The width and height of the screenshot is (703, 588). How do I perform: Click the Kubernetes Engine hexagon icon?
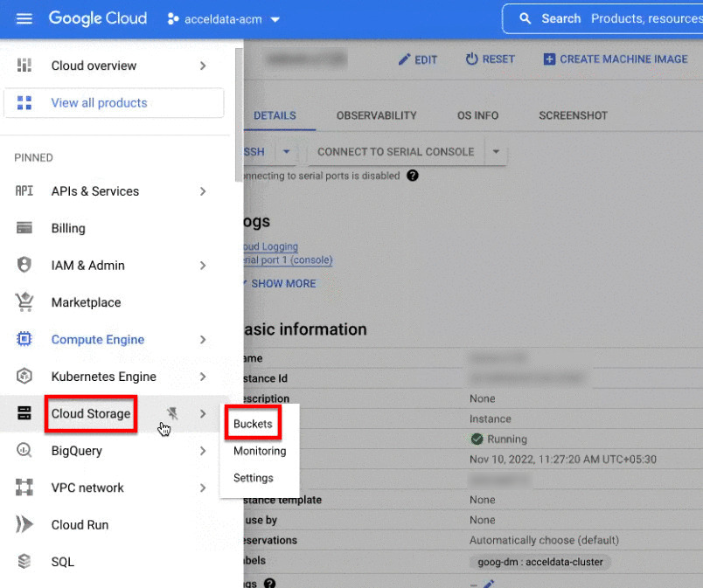[24, 377]
